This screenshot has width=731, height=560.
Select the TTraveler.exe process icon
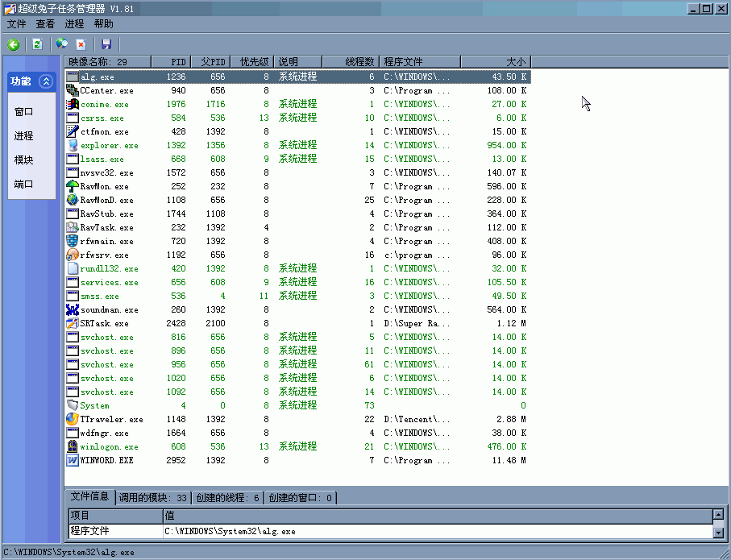point(73,420)
